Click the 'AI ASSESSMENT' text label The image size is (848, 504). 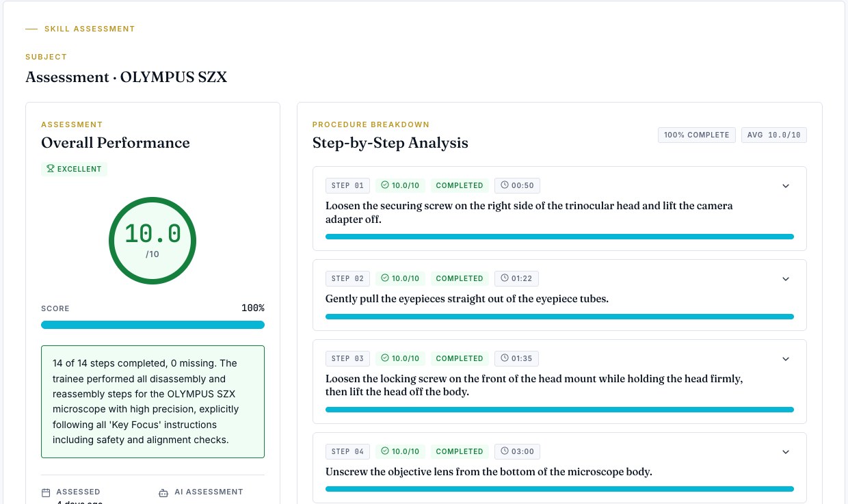point(209,492)
